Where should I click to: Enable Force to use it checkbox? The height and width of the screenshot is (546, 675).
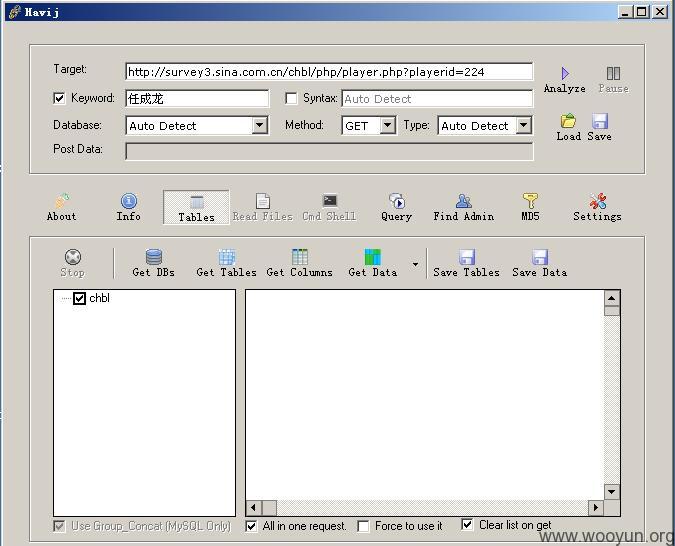(x=363, y=526)
